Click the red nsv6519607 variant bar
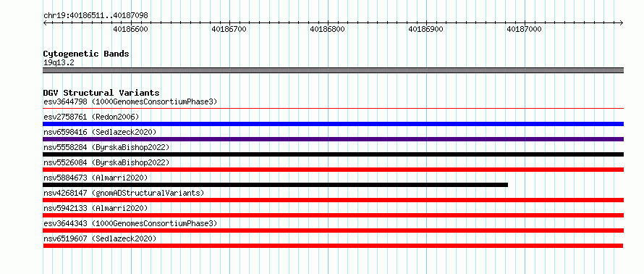This screenshot has height=274, width=644. click(333, 246)
